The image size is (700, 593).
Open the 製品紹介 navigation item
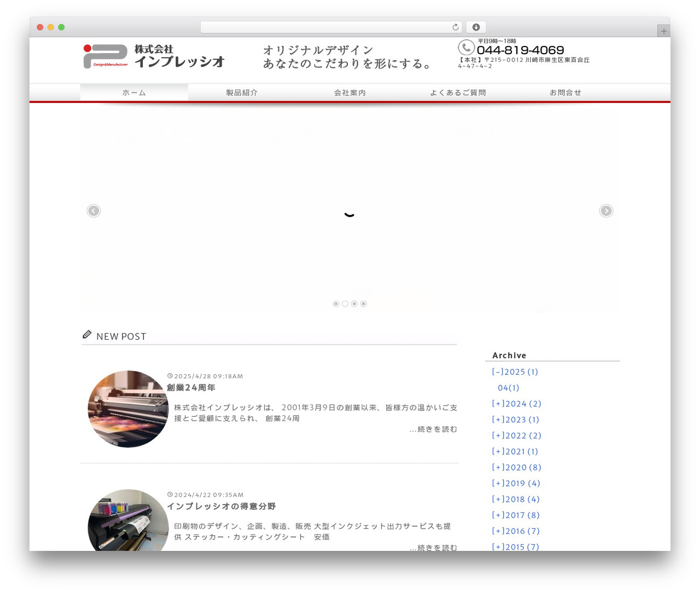242,92
